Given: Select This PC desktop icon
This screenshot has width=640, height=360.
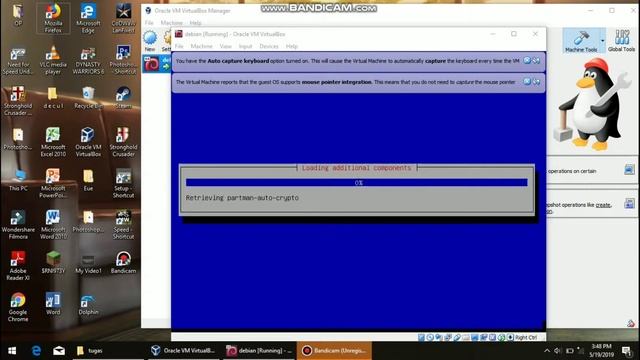Looking at the screenshot, I should pyautogui.click(x=18, y=180).
